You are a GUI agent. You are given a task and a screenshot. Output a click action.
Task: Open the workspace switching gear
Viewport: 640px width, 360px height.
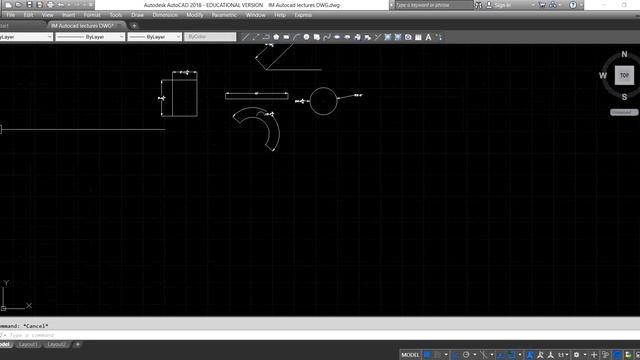pyautogui.click(x=576, y=355)
